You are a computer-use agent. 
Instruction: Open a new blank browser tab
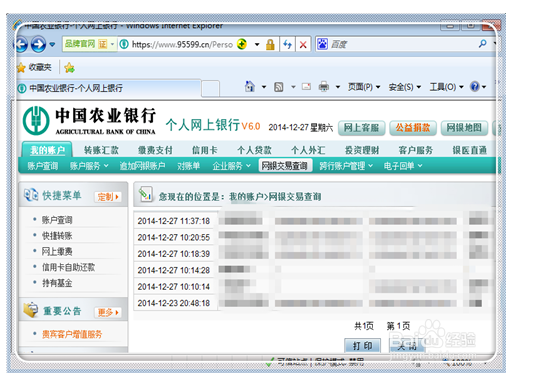pos(210,89)
